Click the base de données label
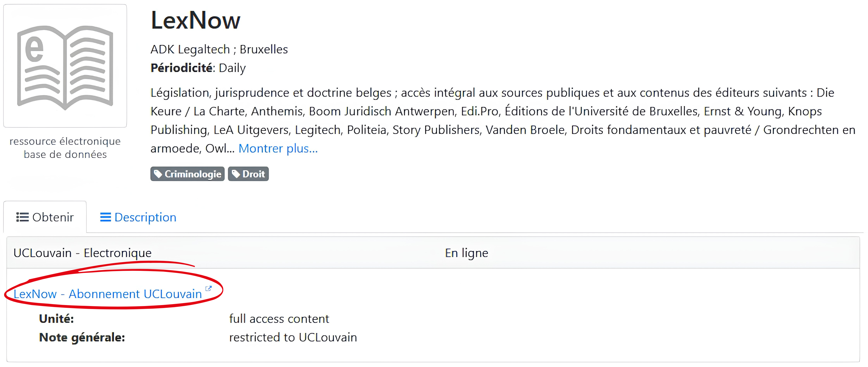 click(x=65, y=155)
